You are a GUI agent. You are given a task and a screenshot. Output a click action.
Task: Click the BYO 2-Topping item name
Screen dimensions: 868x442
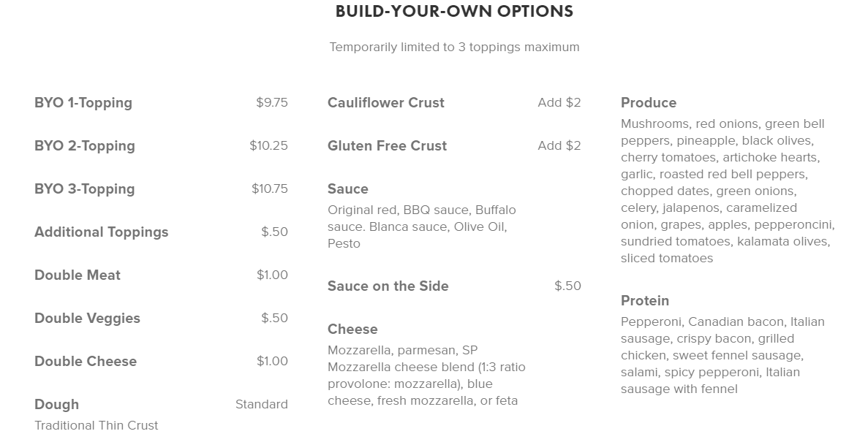click(x=85, y=146)
